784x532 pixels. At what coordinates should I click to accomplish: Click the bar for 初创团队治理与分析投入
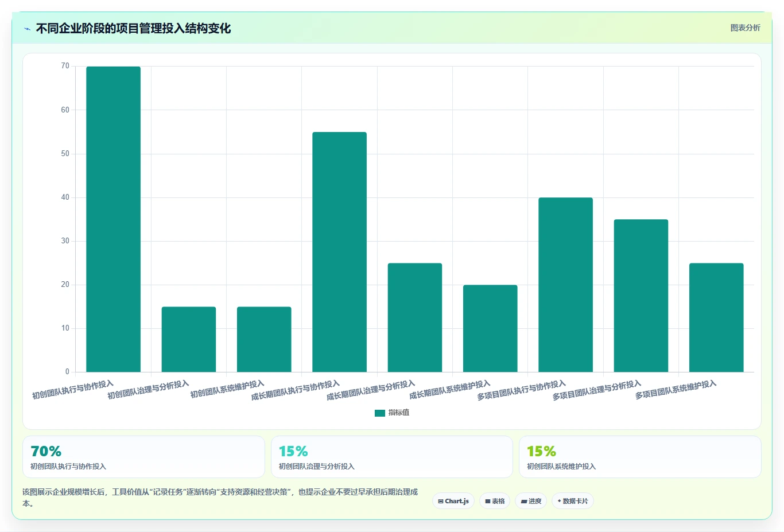tap(189, 339)
